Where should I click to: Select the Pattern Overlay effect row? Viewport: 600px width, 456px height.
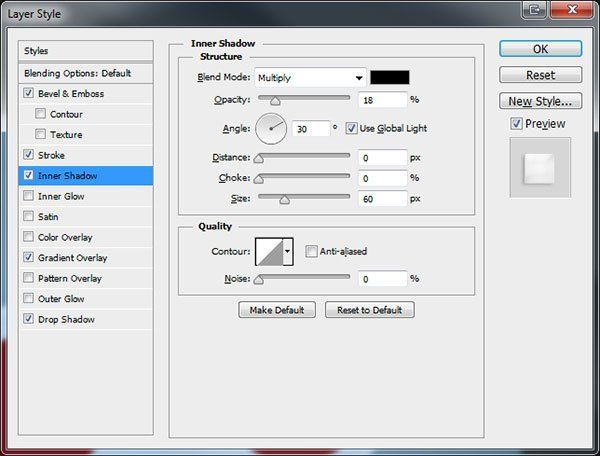coord(86,278)
